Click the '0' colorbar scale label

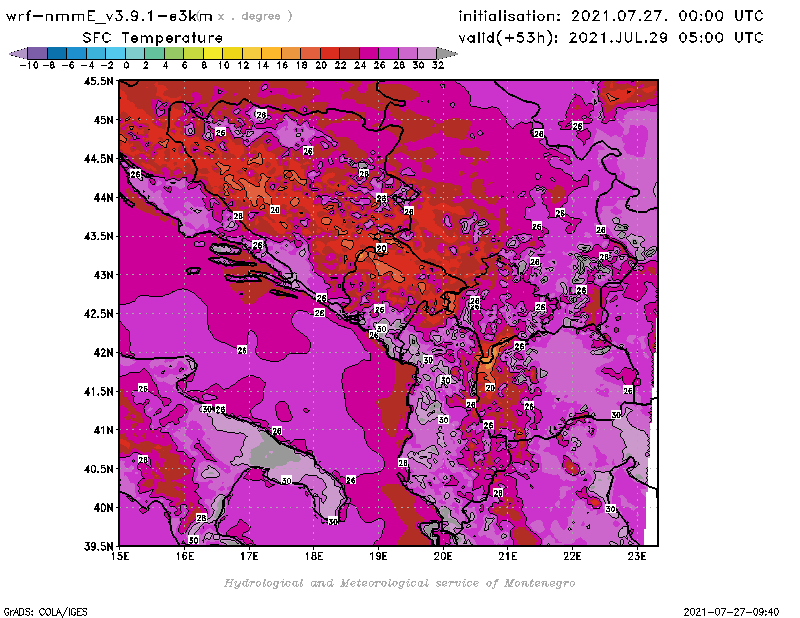click(x=126, y=66)
